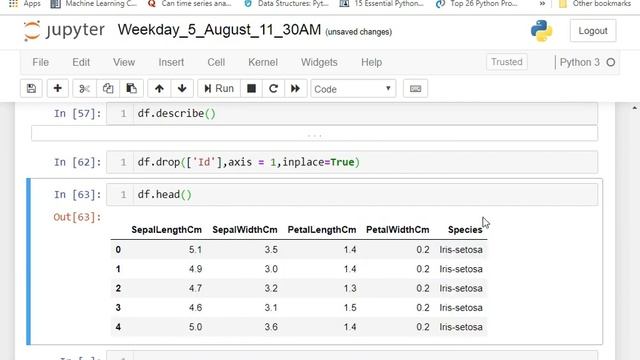Image resolution: width=640 pixels, height=360 pixels.
Task: Open the Apps grid icon in bookmarks bar
Action: pyautogui.click(x=13, y=4)
